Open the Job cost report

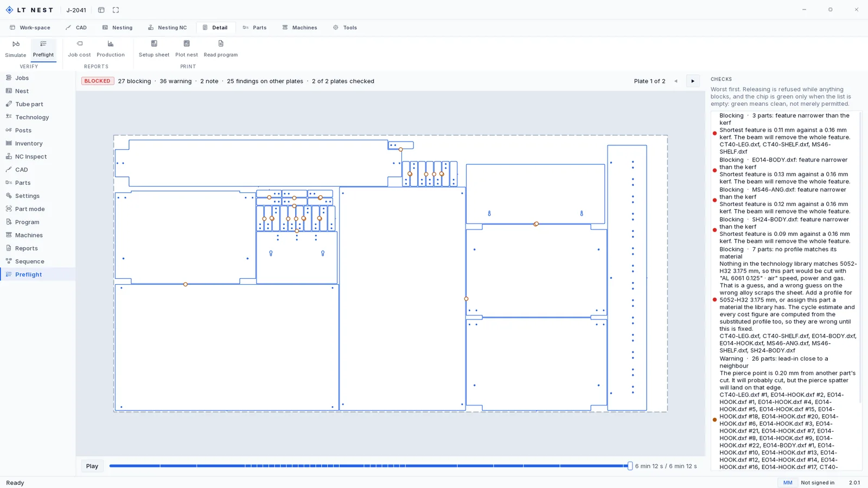(x=79, y=49)
